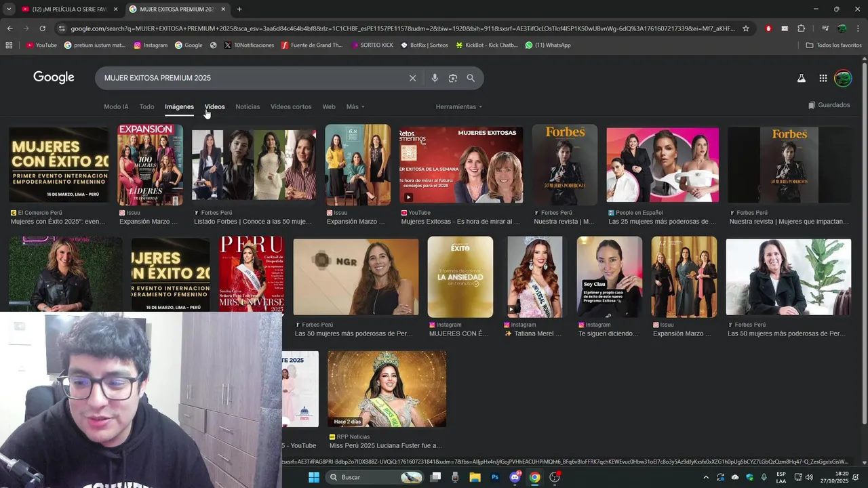Image resolution: width=868 pixels, height=488 pixels.
Task: Open the WhatsApp bookmark
Action: tap(548, 45)
